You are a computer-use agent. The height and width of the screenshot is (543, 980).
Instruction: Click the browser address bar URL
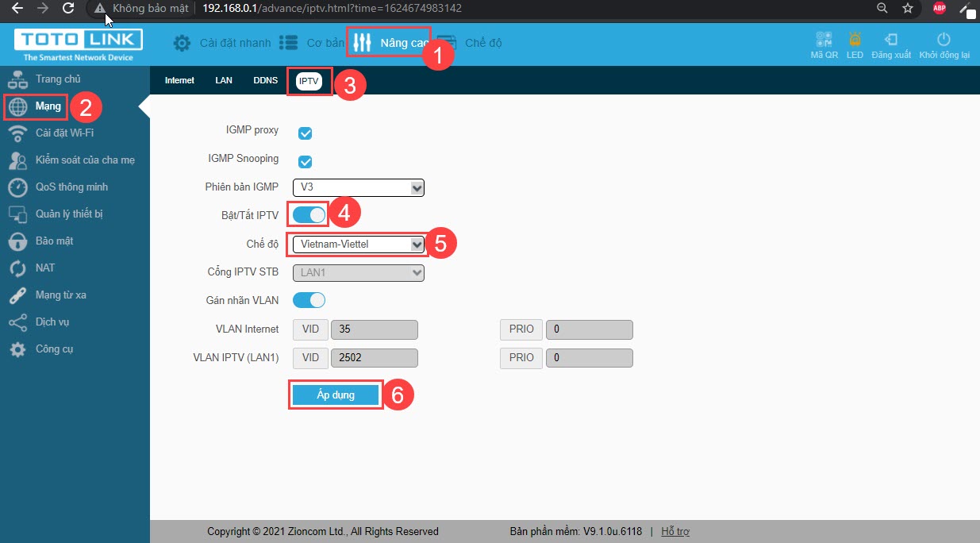332,8
